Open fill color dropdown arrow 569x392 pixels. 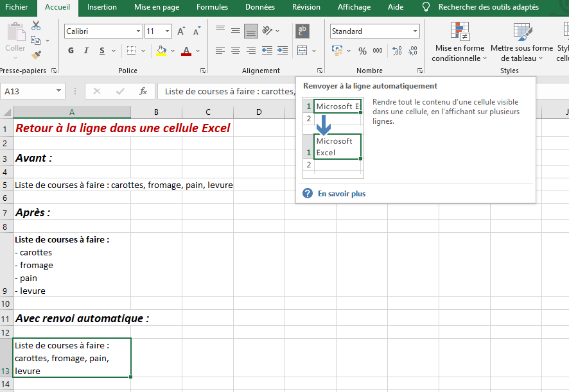tap(173, 51)
